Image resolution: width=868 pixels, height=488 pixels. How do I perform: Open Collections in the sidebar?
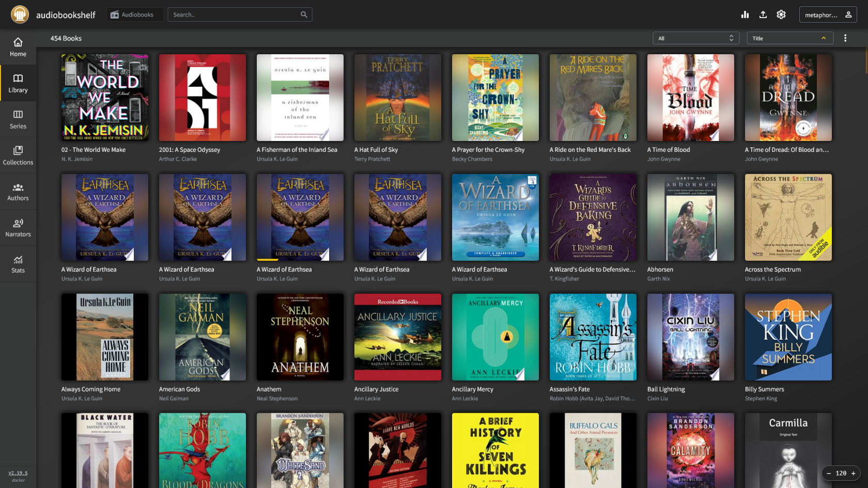pyautogui.click(x=18, y=155)
